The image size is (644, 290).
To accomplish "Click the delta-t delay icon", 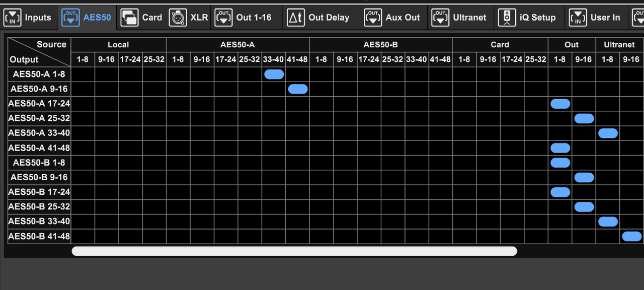I will click(296, 18).
